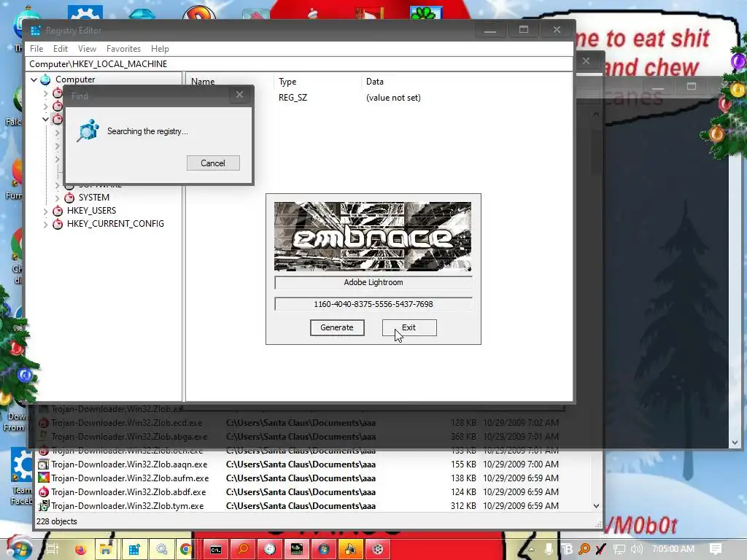Click the orange magnifier system tray icon
The height and width of the screenshot is (560, 747).
(584, 549)
